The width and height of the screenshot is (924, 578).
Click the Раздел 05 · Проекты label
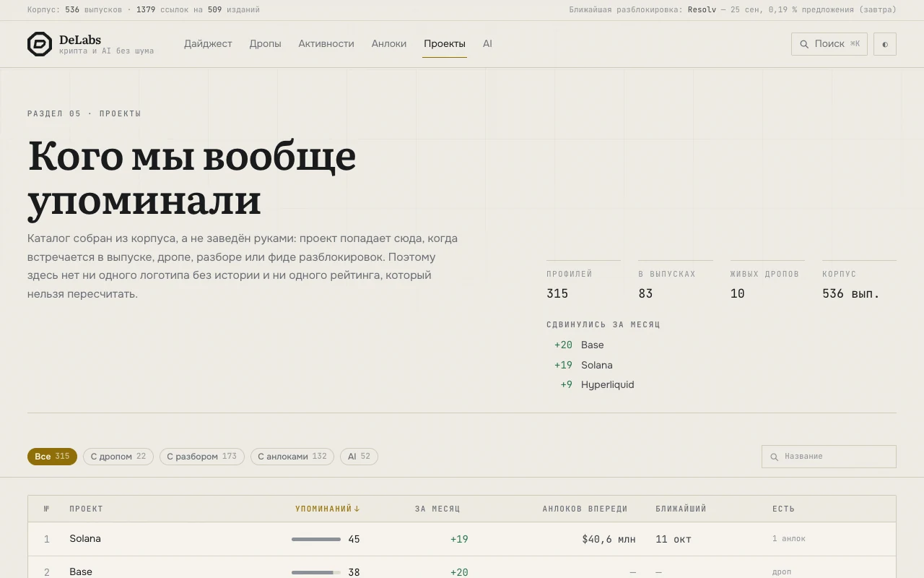coord(84,113)
